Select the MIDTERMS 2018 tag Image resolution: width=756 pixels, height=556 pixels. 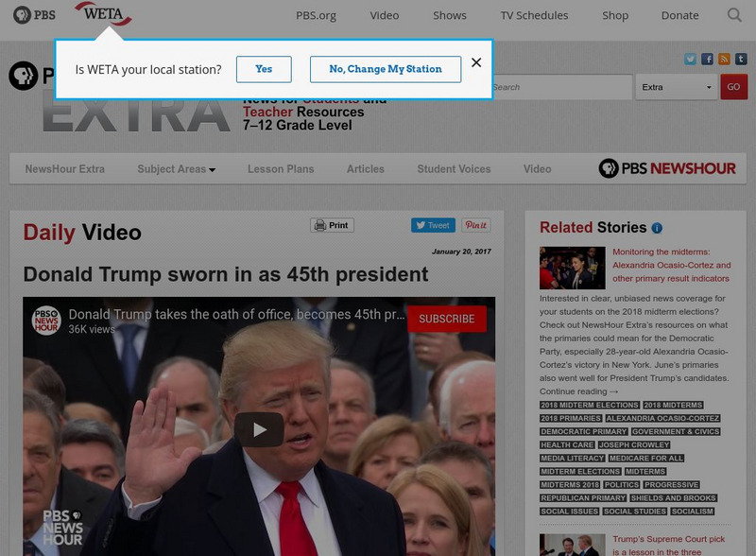pyautogui.click(x=570, y=484)
